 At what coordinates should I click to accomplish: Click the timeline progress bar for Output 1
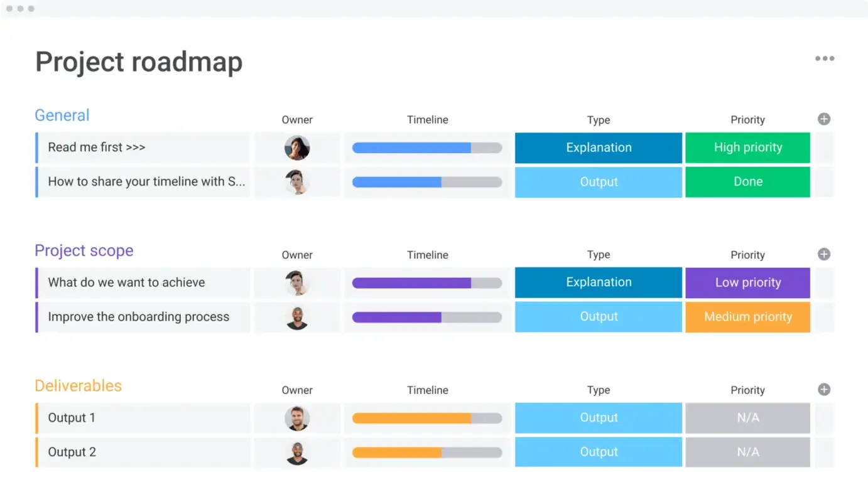[427, 418]
